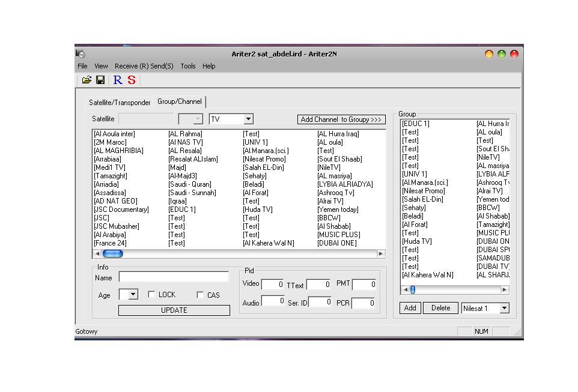Screen dimensions: 578x392
Task: Select the [Arrabiaa] channel
Action: (x=108, y=159)
